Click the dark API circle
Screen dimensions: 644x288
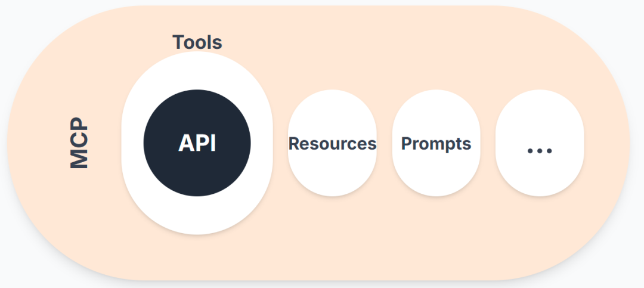(x=197, y=143)
